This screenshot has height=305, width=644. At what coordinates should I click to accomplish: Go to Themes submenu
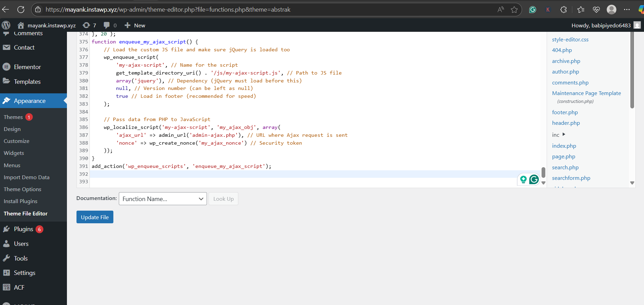(x=13, y=117)
